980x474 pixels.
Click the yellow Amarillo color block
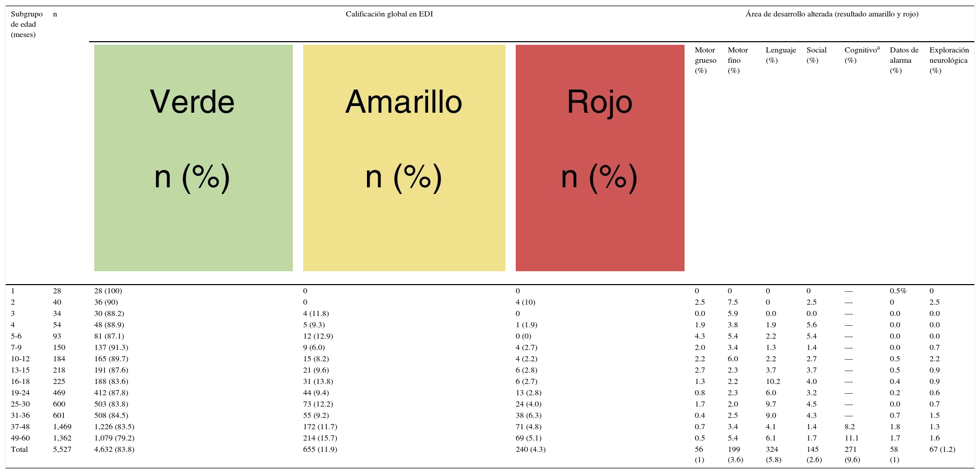tap(404, 157)
